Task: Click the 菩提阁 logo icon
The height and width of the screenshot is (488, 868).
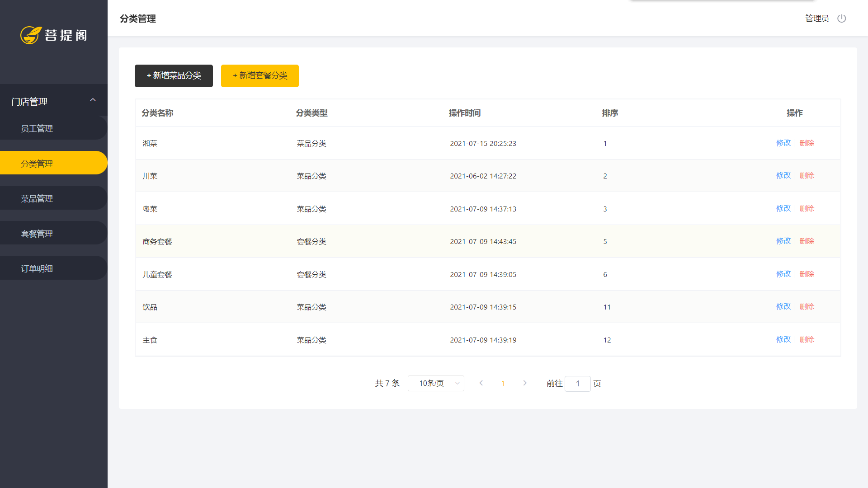Action: coord(31,35)
